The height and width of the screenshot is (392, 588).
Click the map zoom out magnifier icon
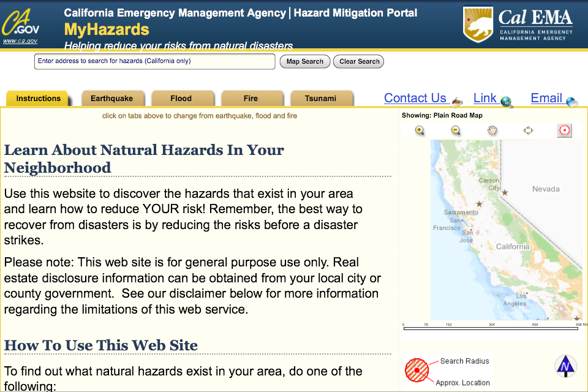(x=456, y=130)
